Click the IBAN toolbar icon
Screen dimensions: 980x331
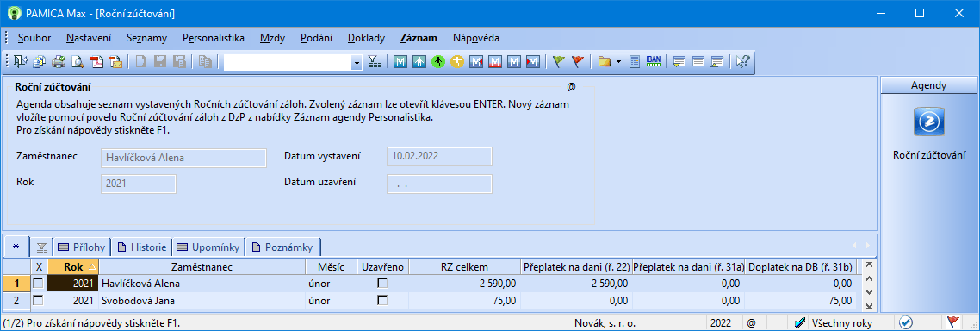point(654,61)
